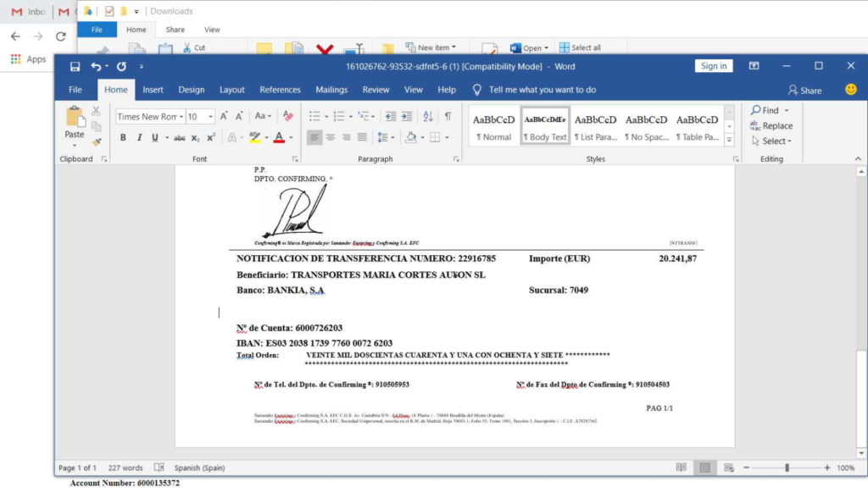Click Spanish (Spain) language in status bar
Screen dimensions: 868x488
pos(199,468)
